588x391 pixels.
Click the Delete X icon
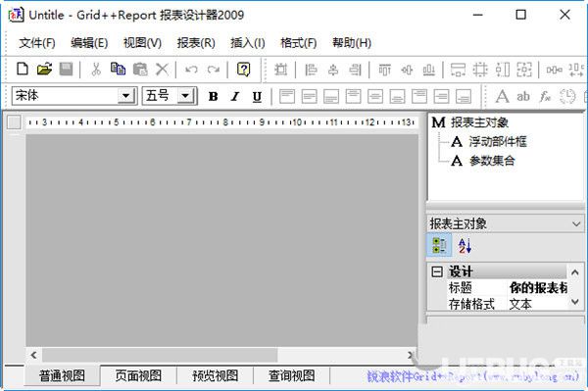pyautogui.click(x=162, y=70)
